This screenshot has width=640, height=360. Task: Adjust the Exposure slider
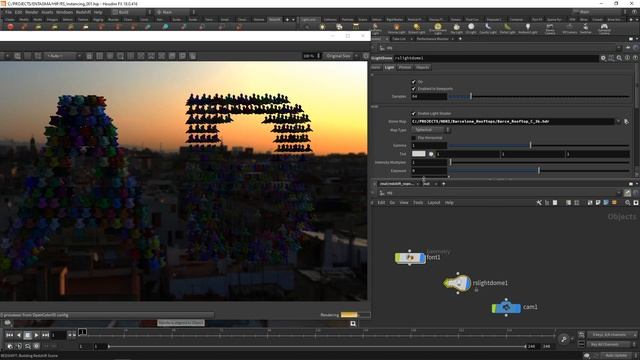point(539,171)
